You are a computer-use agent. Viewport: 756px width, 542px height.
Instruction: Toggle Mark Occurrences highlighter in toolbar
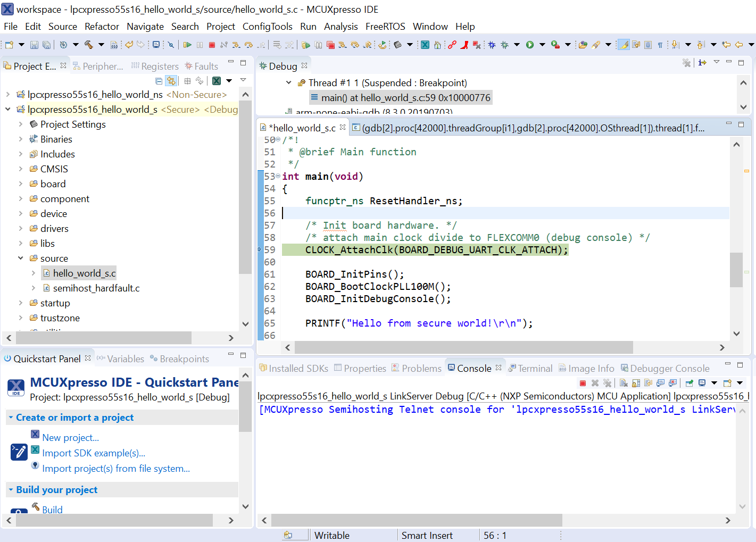(x=623, y=45)
